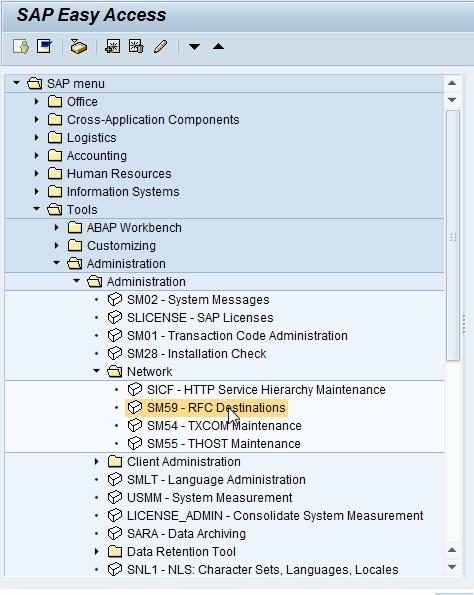474x595 pixels.
Task: Select SM02 - System Messages entry
Action: coord(198,300)
